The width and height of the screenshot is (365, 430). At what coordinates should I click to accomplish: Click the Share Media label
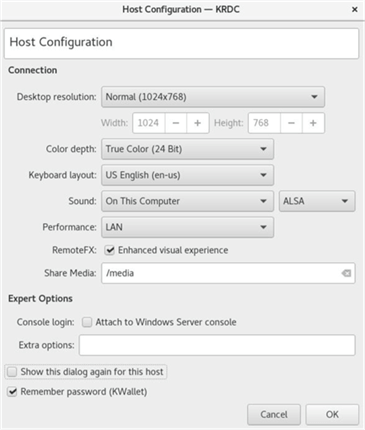coord(70,273)
